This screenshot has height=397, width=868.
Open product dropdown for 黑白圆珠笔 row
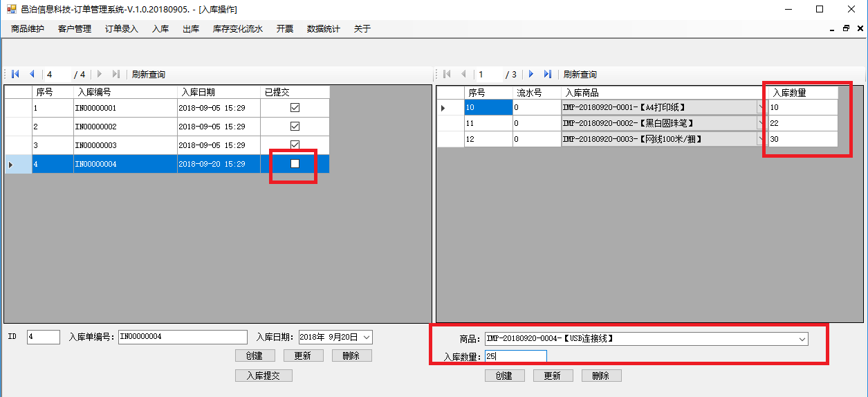click(x=762, y=123)
